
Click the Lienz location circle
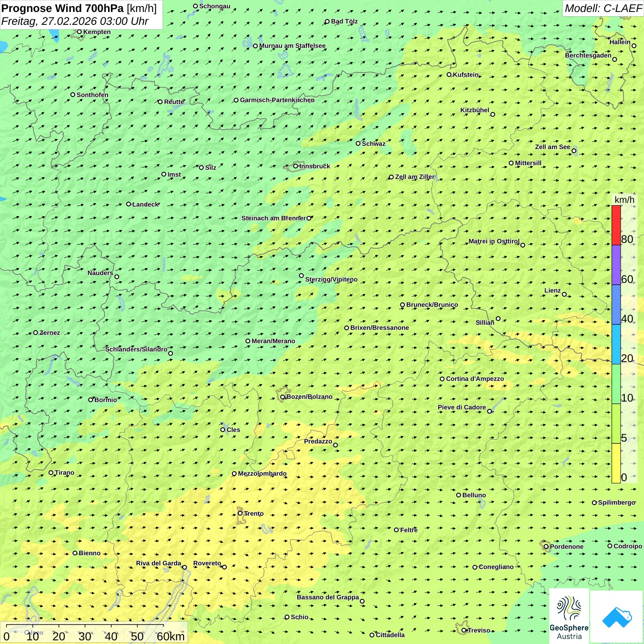pyautogui.click(x=564, y=294)
